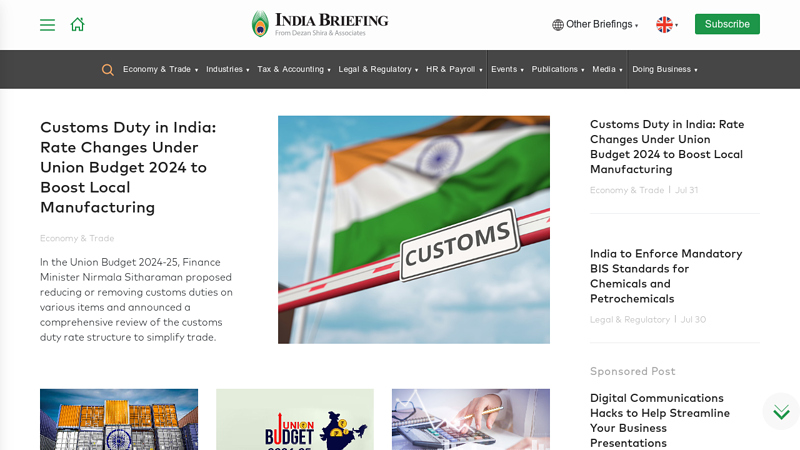This screenshot has width=800, height=450.
Task: Open calculator and charts article thumbnail
Action: 471,419
